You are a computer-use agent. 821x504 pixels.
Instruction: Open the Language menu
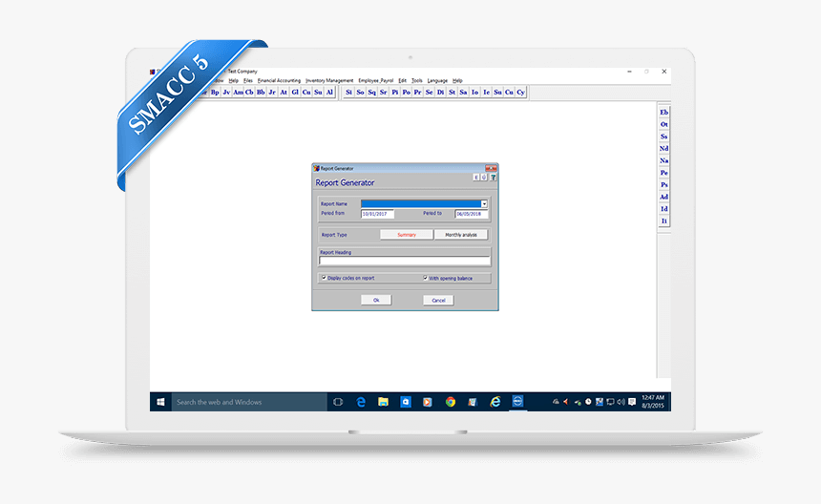(x=438, y=80)
